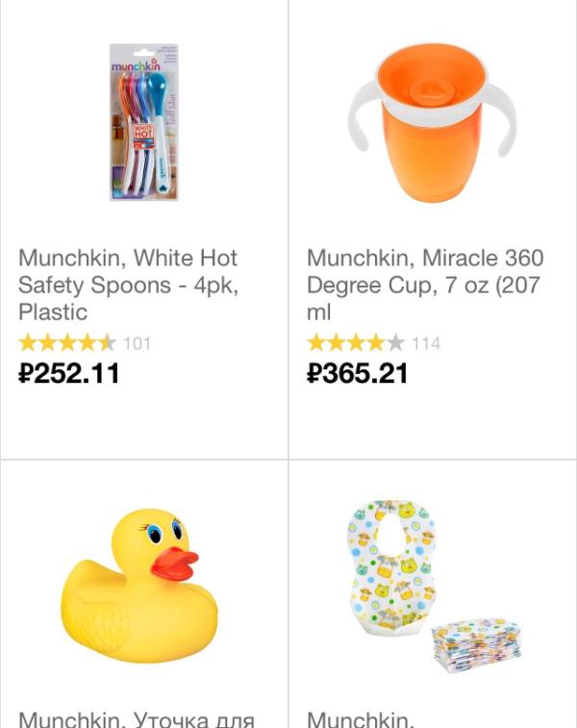Select the ₽252.11 price
The image size is (577, 728).
[x=68, y=373]
